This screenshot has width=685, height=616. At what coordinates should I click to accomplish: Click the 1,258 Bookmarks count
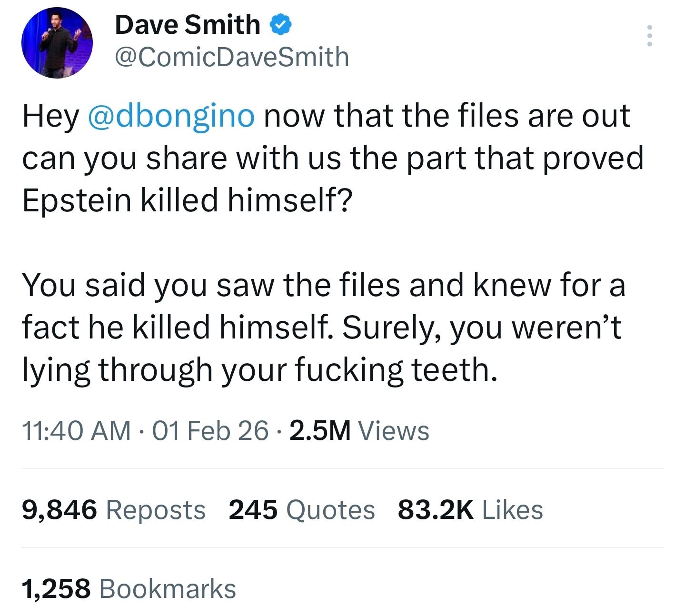pos(129,589)
